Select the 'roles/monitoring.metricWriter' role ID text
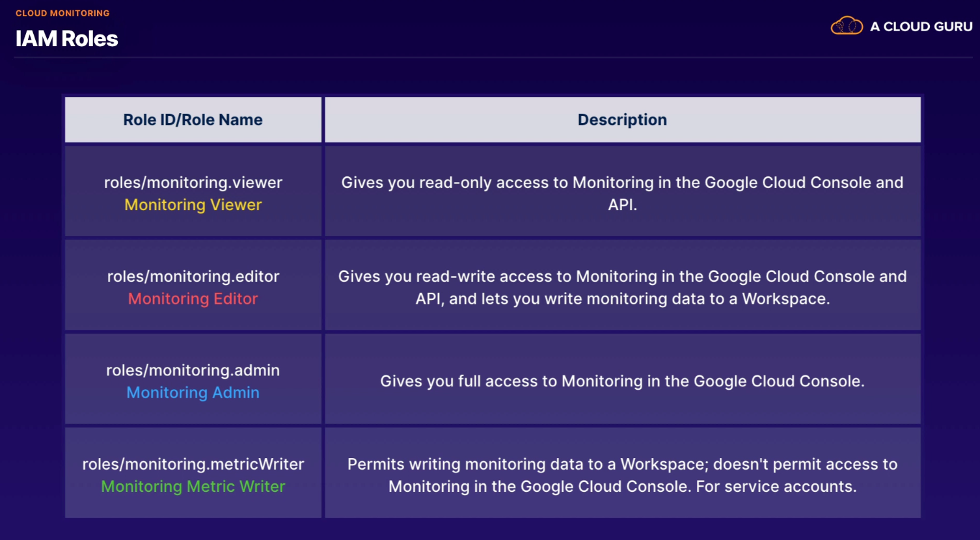 click(193, 464)
